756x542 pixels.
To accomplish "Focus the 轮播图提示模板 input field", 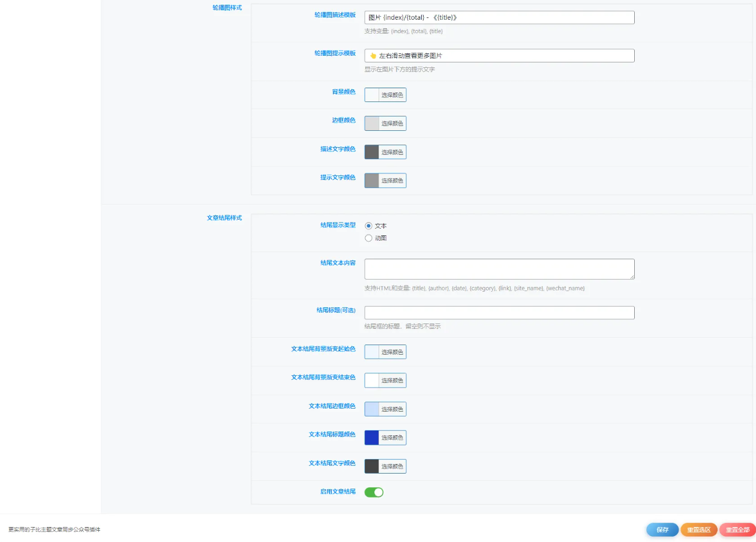I will 499,56.
